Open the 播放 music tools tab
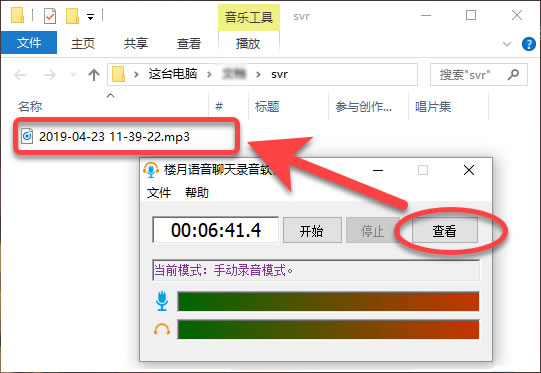 pos(248,43)
